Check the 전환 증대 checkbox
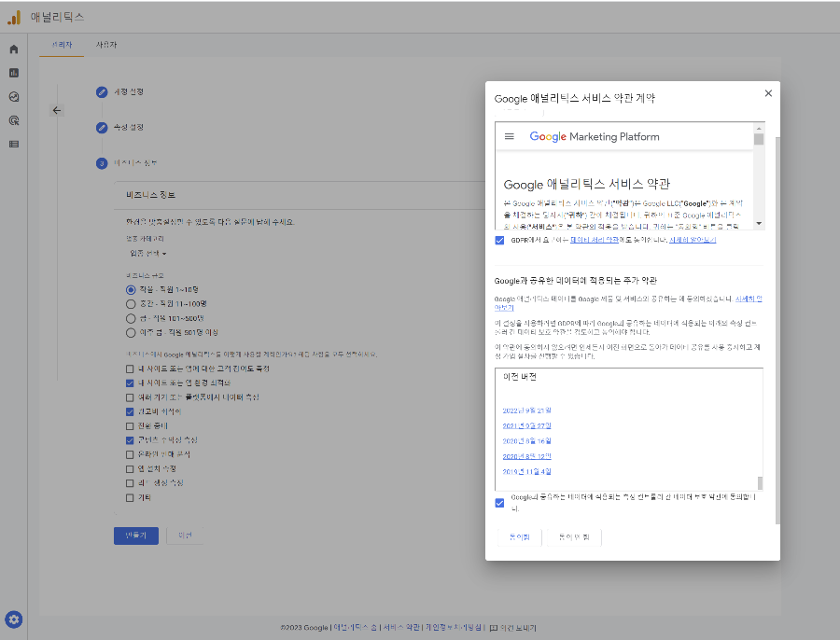Image resolution: width=840 pixels, height=640 pixels. point(130,426)
